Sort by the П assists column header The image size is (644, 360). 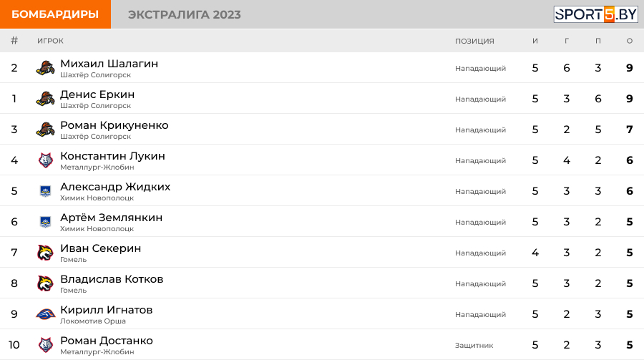pyautogui.click(x=598, y=41)
